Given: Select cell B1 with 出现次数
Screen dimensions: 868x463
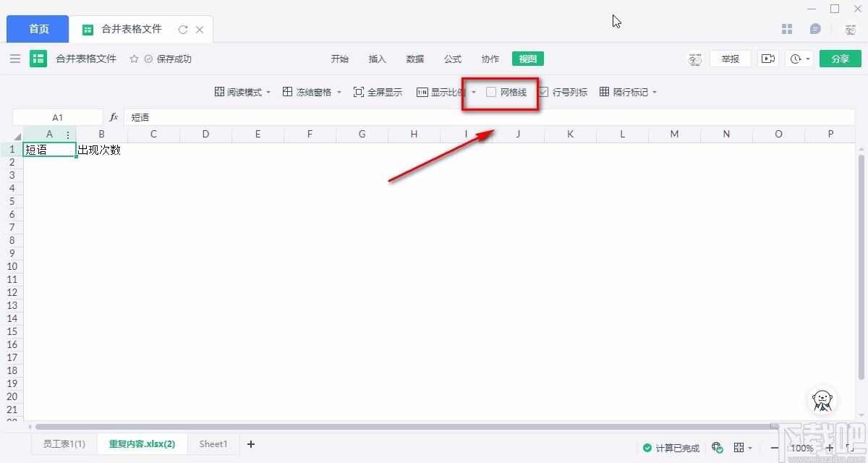Looking at the screenshot, I should [x=102, y=150].
